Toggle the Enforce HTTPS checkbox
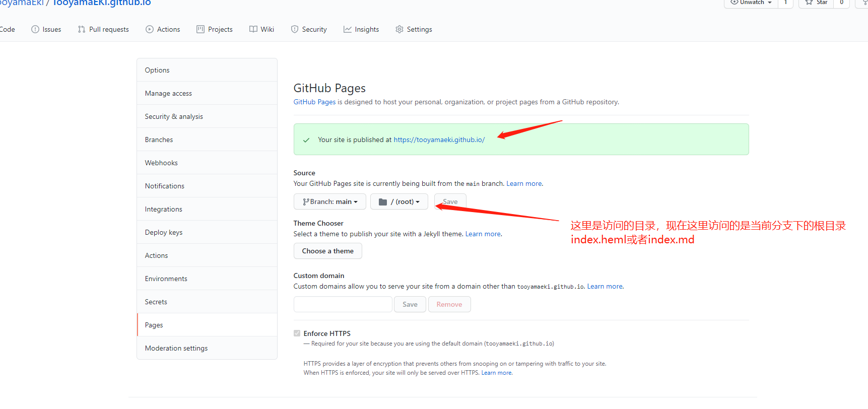 pyautogui.click(x=297, y=333)
